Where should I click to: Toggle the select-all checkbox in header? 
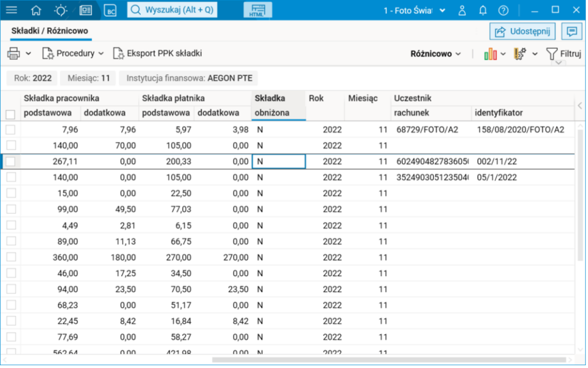tap(10, 114)
